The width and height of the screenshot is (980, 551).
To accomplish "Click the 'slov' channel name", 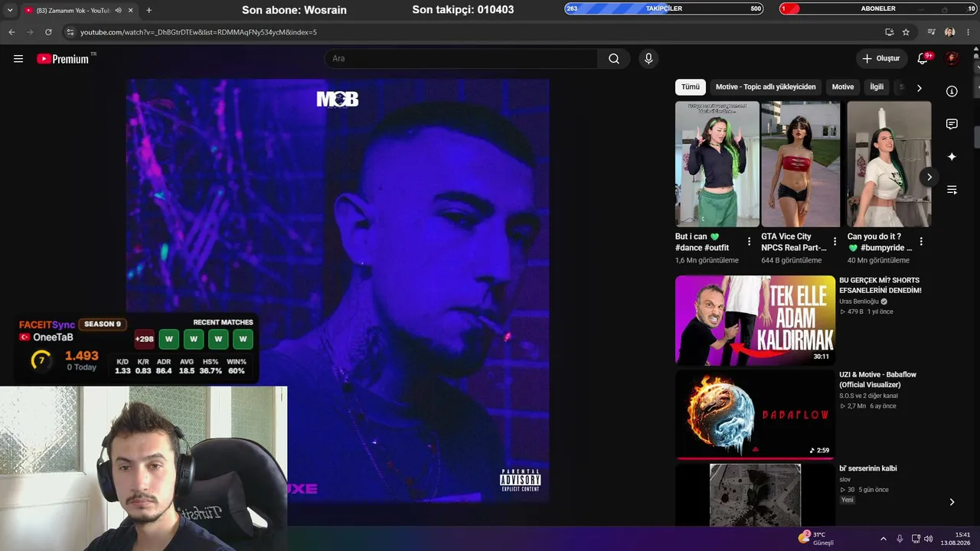I will (x=845, y=479).
